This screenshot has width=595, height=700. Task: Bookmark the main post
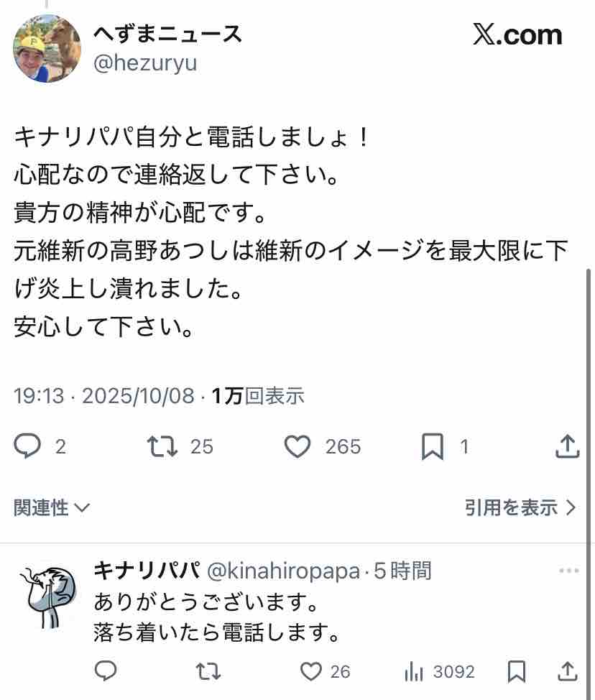[x=432, y=446]
